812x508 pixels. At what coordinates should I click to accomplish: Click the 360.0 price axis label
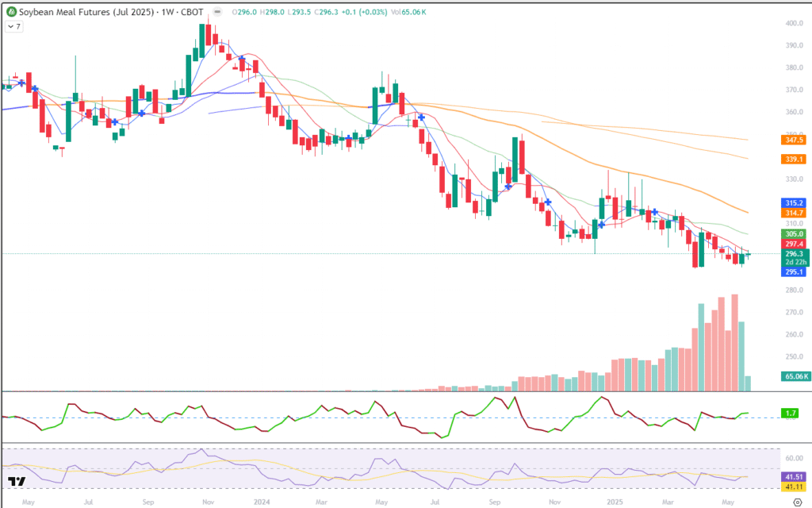tap(794, 112)
